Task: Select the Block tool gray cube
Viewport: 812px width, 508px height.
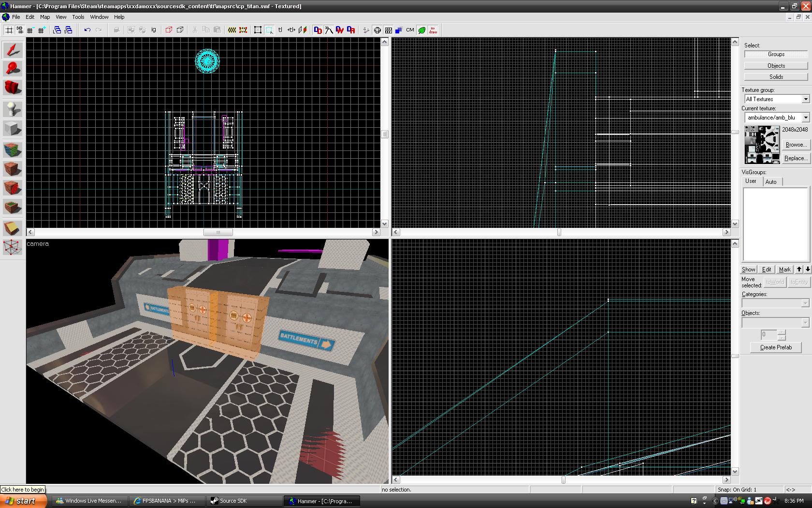Action: coord(13,129)
